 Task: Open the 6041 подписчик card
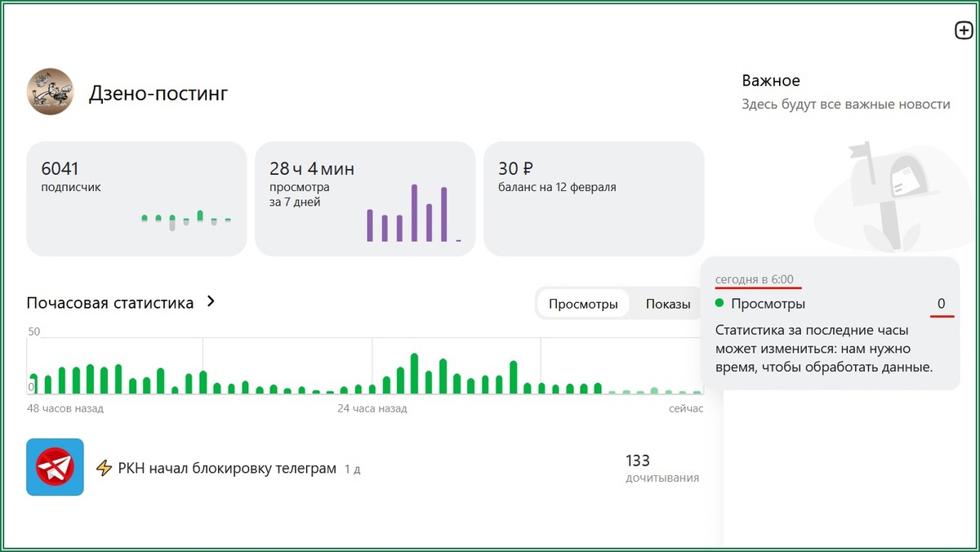pyautogui.click(x=136, y=198)
